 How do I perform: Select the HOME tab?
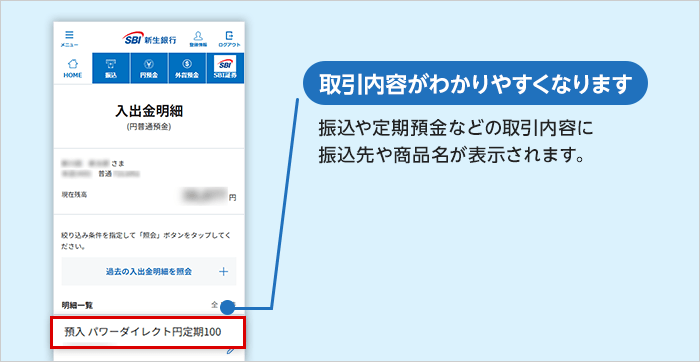tap(73, 68)
